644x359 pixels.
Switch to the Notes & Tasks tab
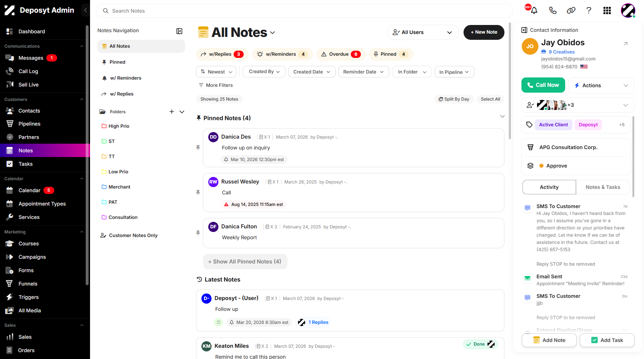[x=603, y=187]
